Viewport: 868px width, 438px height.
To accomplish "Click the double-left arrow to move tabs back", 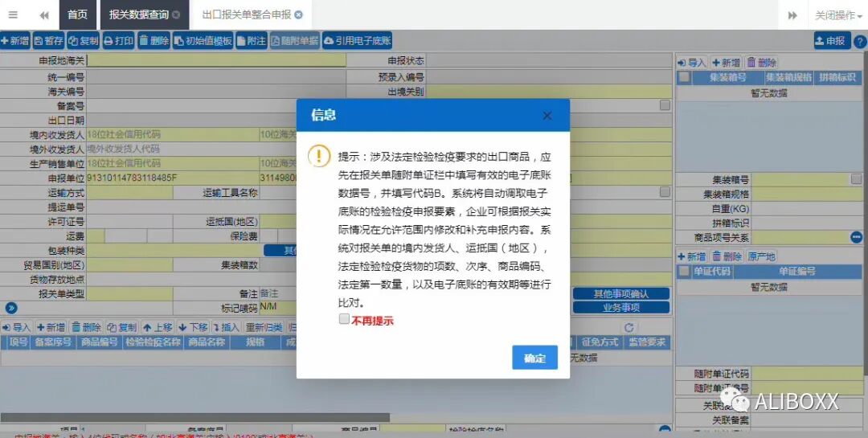I will [x=44, y=15].
